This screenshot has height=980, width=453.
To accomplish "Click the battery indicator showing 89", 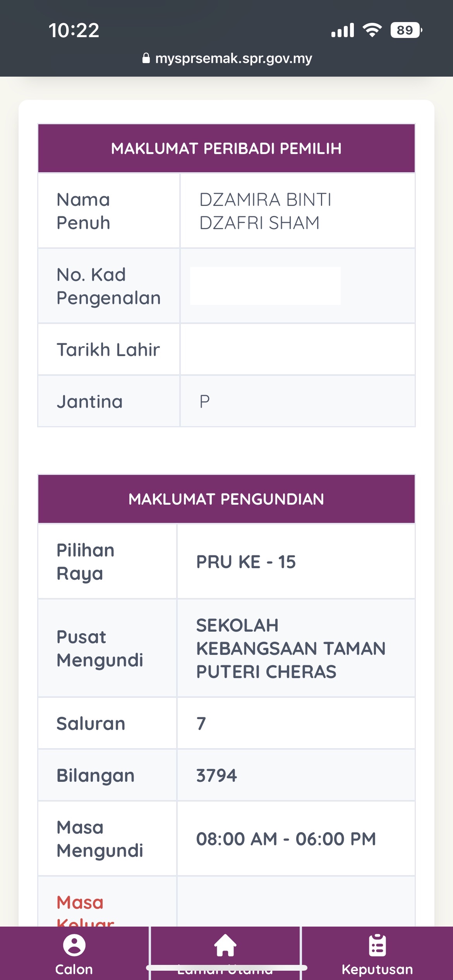I will coord(406,29).
